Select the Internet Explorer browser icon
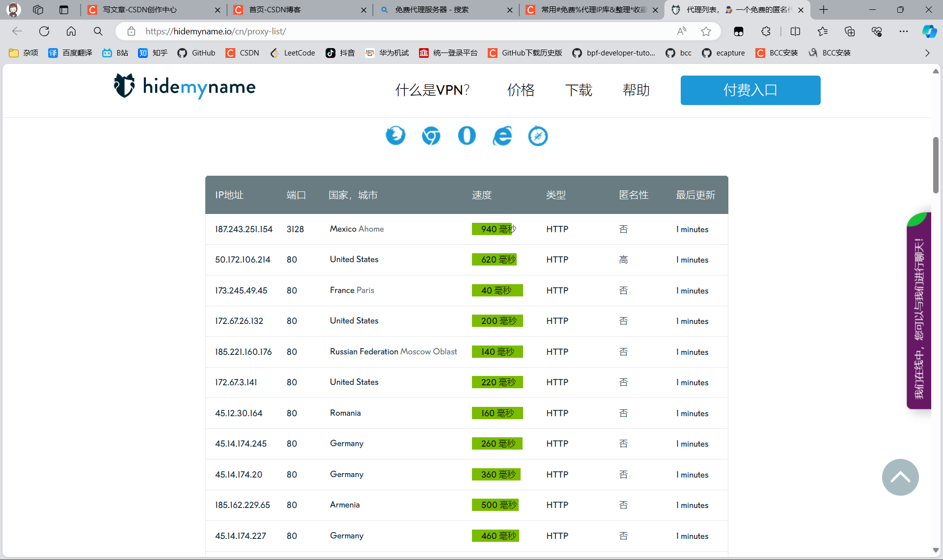The height and width of the screenshot is (560, 943). coord(502,136)
